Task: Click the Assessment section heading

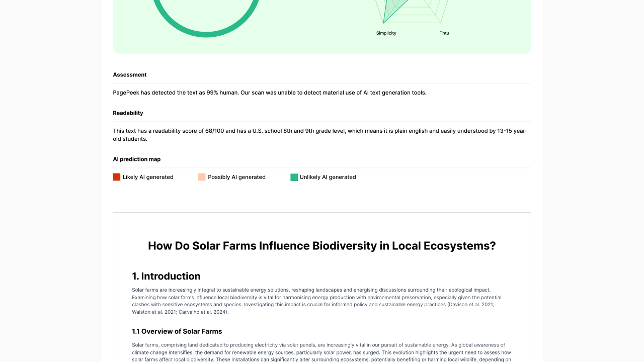Action: click(130, 75)
